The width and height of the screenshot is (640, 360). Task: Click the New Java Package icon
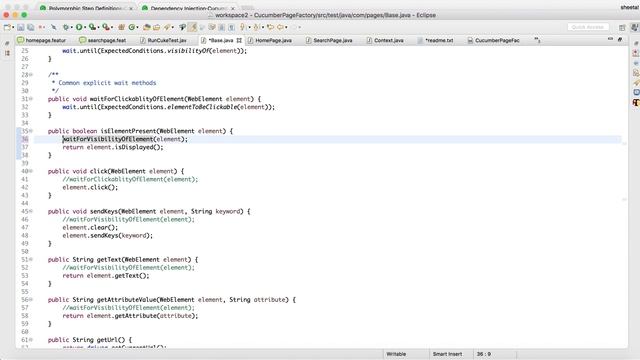pos(121,27)
